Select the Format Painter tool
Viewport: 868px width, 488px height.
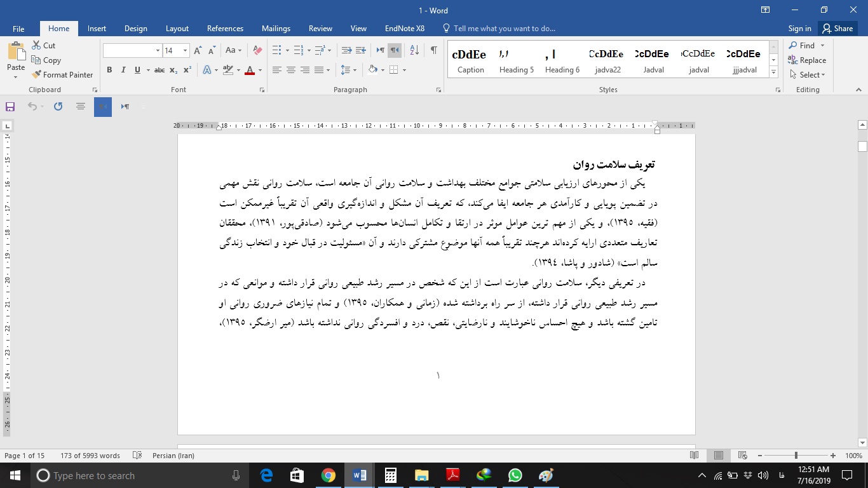[x=62, y=74]
